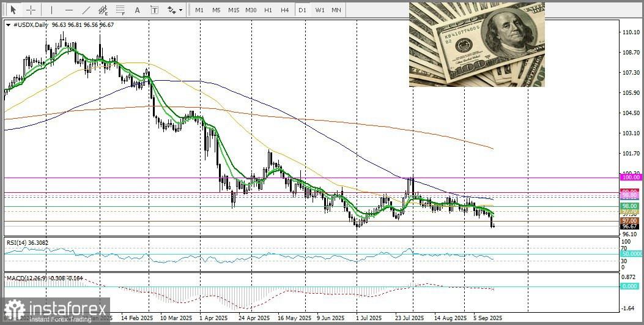Select the D1 daily timeframe
This screenshot has width=644, height=325.
302,10
